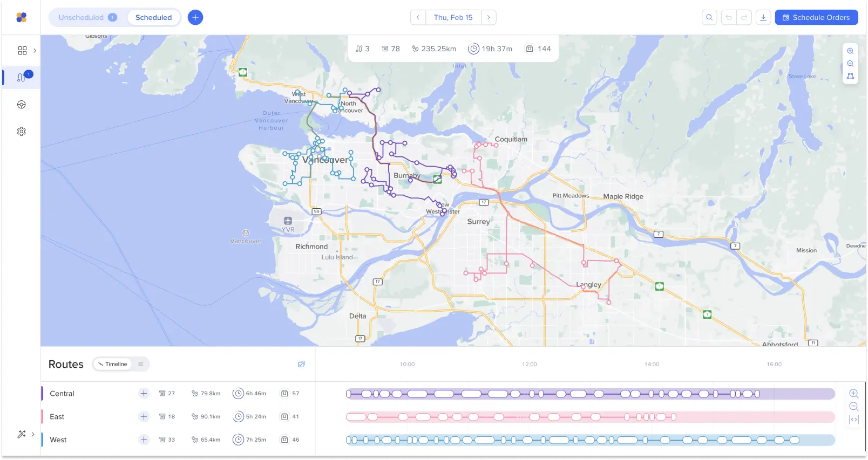The width and height of the screenshot is (868, 460).
Task: Open the app logo home
Action: [21, 17]
